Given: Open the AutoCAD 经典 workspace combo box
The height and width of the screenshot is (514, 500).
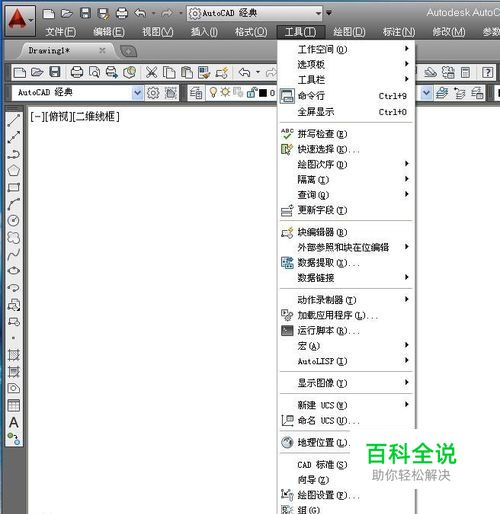Looking at the screenshot, I should tap(77, 93).
